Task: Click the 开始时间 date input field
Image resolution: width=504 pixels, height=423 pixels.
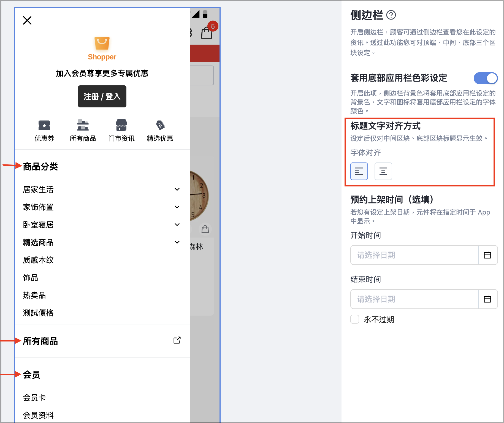Action: click(414, 255)
